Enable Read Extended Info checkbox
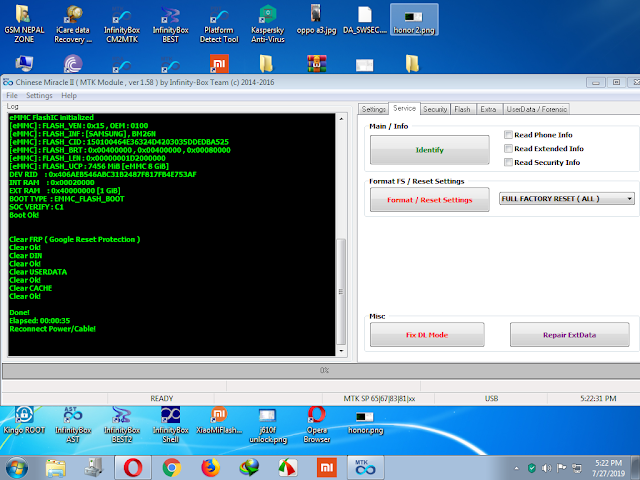This screenshot has height=480, width=640. (x=508, y=149)
